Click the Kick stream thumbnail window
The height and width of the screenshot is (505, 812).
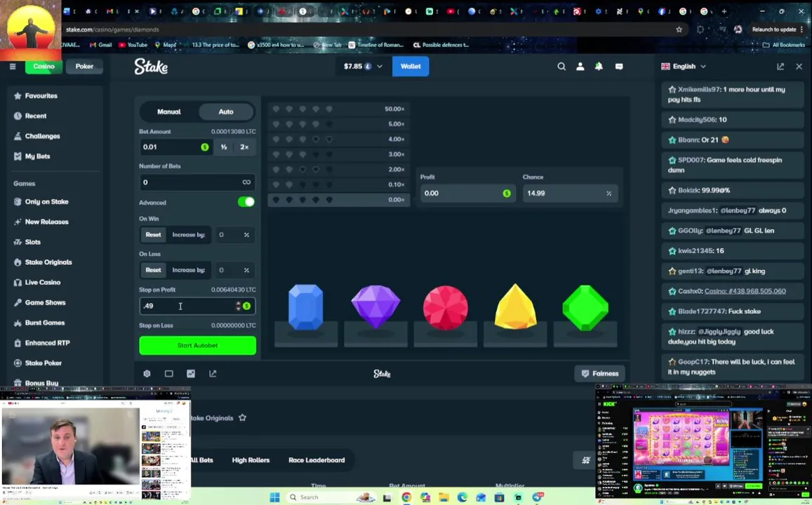pos(703,443)
